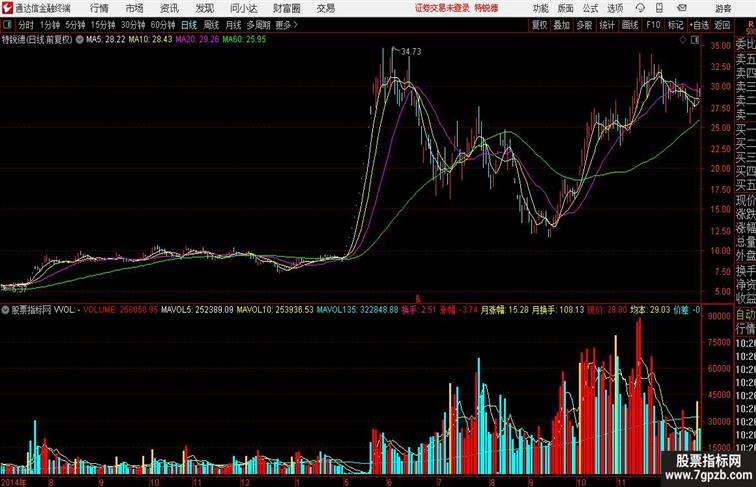Open the 财富圈 menu
Image resolution: width=756 pixels, height=487 pixels.
point(287,8)
